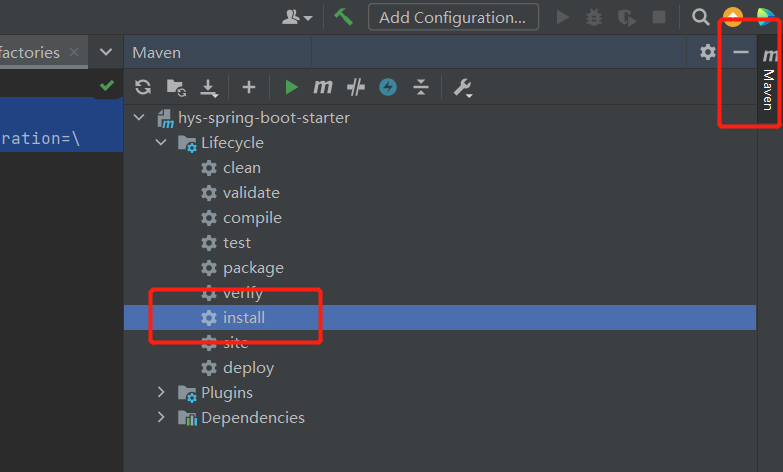This screenshot has width=783, height=472.
Task: Collapse all Maven tree nodes
Action: 421,87
